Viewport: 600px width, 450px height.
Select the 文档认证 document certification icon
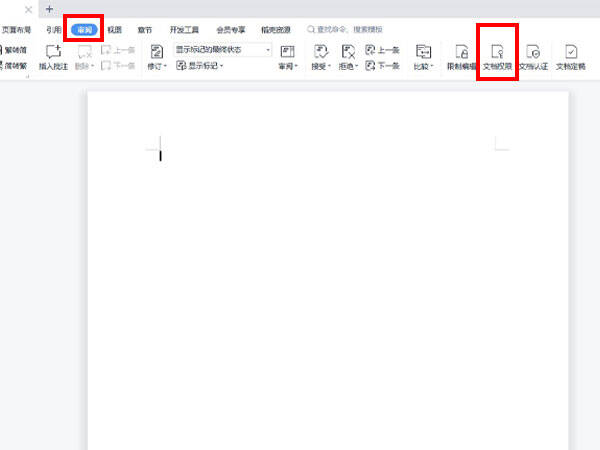tap(533, 57)
